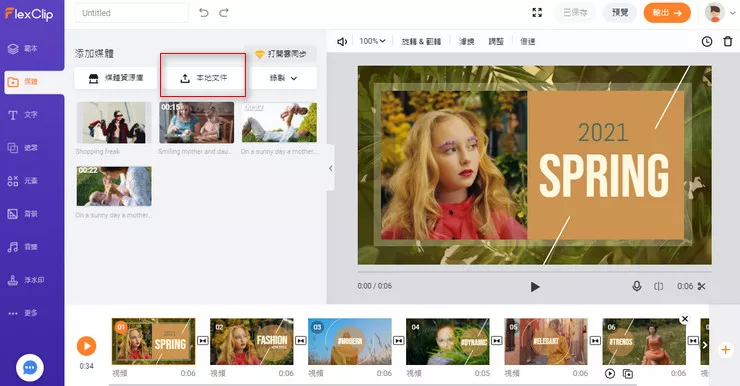Open the 100% zoom dropdown
740x386 pixels.
click(372, 41)
